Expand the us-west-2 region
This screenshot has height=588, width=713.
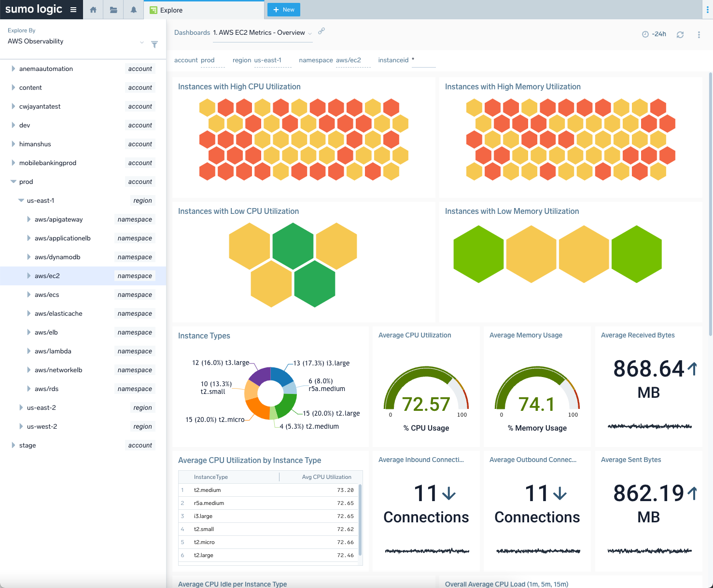[21, 426]
